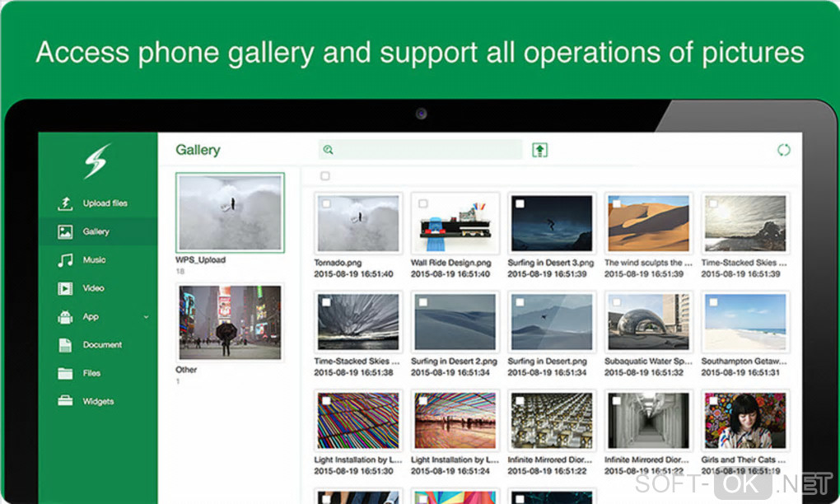This screenshot has width=840, height=504.
Task: Click the 'Tornado.png' file name
Action: [338, 263]
